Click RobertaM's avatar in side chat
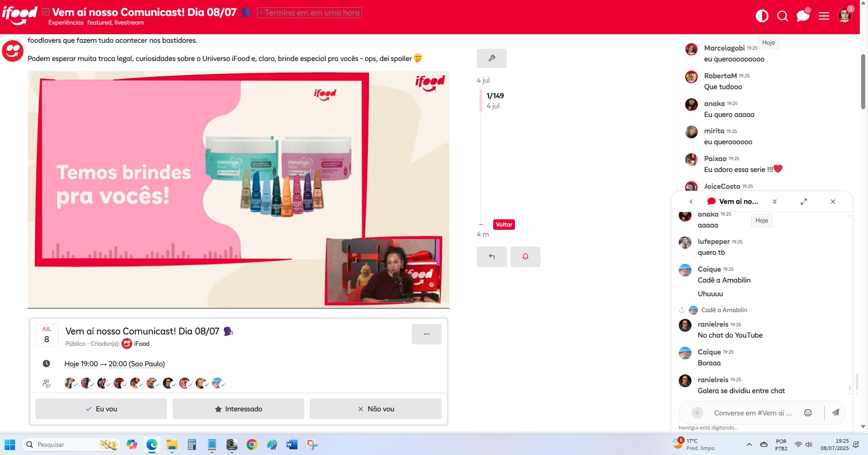Screen dimensions: 868x455 691,77
